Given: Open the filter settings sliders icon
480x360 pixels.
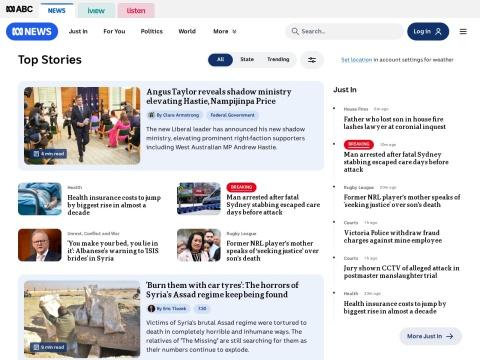Looking at the screenshot, I should point(312,60).
